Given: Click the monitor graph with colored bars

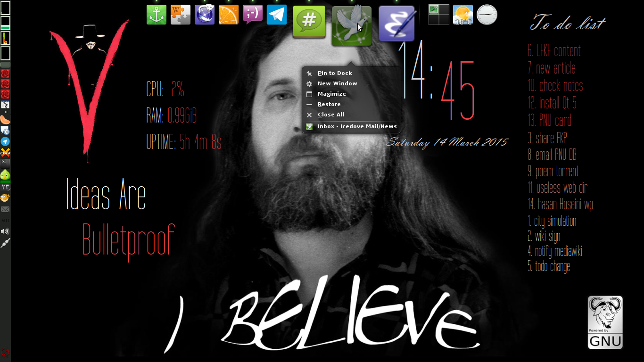Looking at the screenshot, I should coord(5,38).
